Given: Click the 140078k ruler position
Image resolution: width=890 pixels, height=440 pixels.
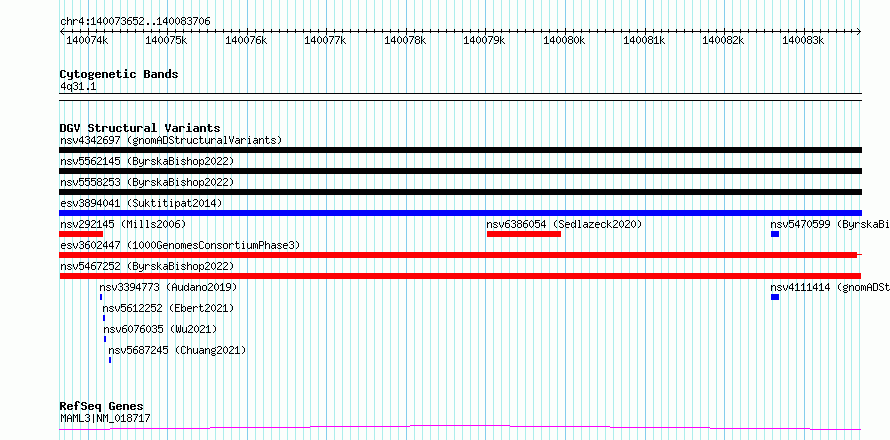Looking at the screenshot, I should 405,40.
